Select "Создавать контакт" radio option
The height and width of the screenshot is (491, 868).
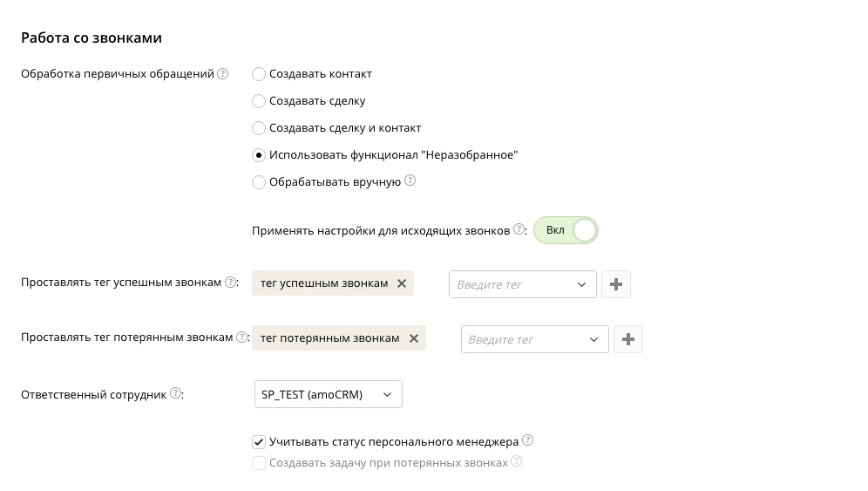259,75
